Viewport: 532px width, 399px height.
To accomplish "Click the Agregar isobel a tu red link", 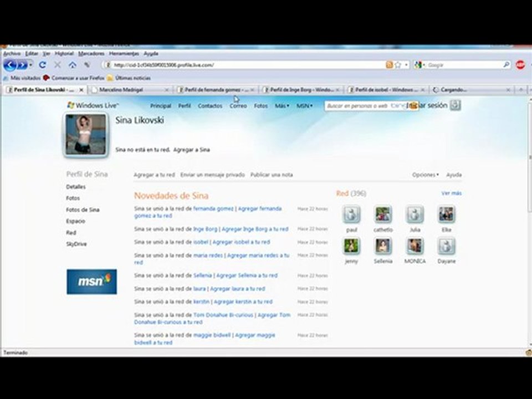I will pyautogui.click(x=241, y=242).
